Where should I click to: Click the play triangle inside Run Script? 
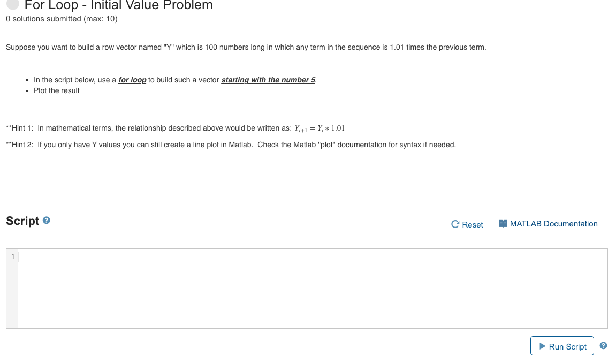click(x=542, y=346)
